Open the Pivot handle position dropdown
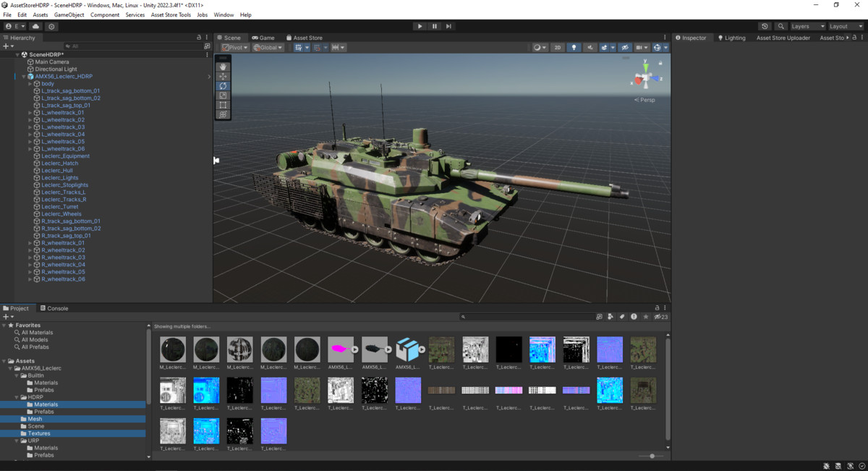 (235, 48)
